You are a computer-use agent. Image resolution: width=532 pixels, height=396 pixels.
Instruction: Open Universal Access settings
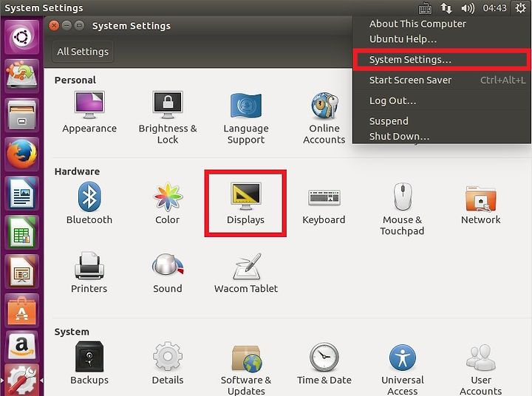[x=403, y=369]
